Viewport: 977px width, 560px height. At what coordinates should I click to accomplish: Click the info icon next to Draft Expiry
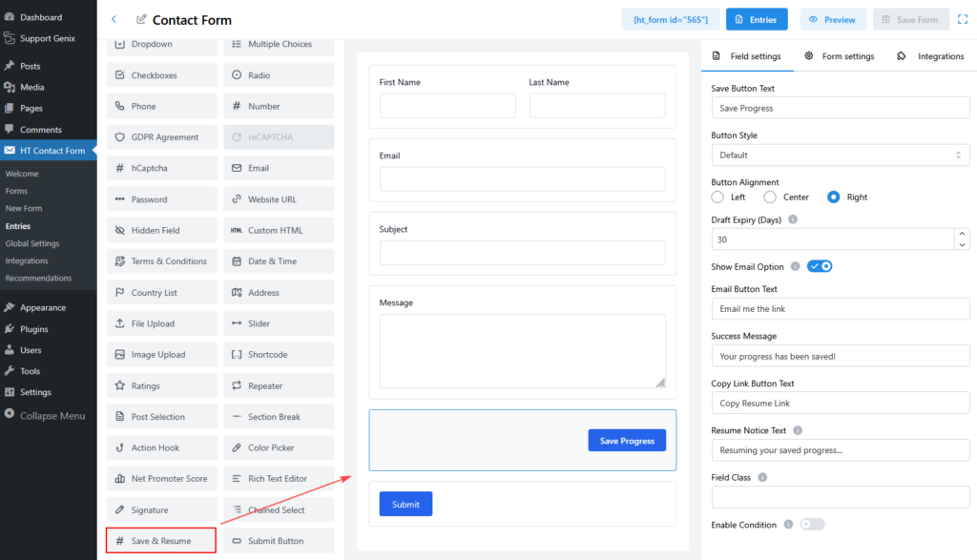click(x=793, y=219)
